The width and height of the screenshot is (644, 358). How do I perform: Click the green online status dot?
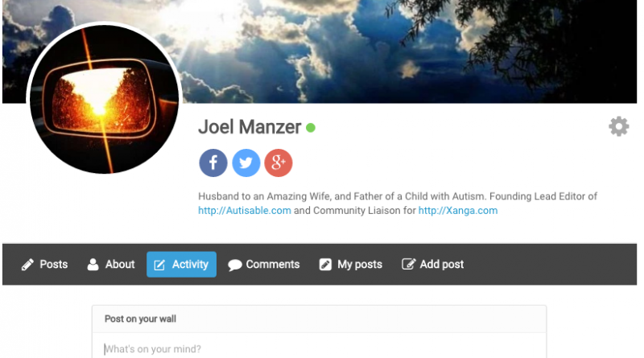click(311, 128)
